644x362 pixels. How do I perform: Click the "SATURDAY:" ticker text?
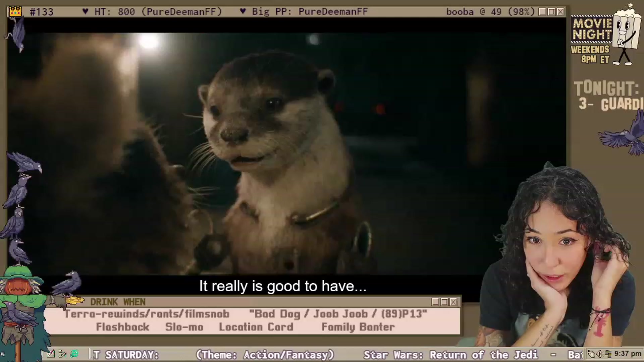pos(132,355)
